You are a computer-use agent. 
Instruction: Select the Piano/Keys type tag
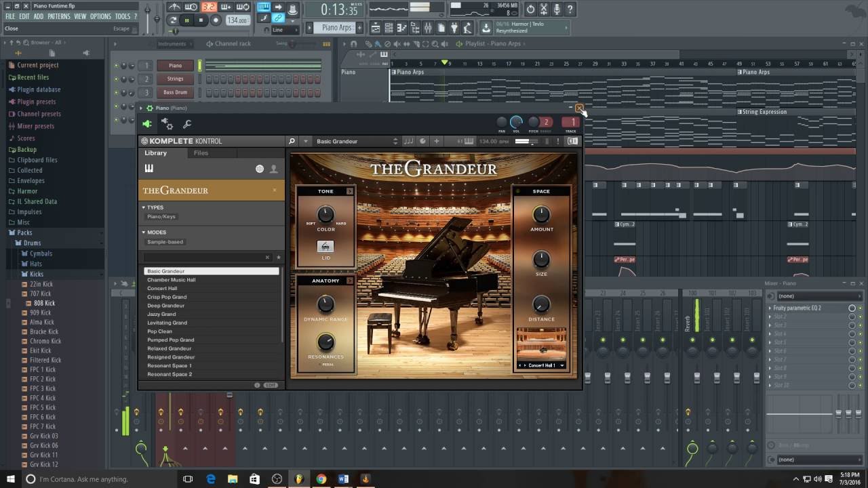coord(161,217)
